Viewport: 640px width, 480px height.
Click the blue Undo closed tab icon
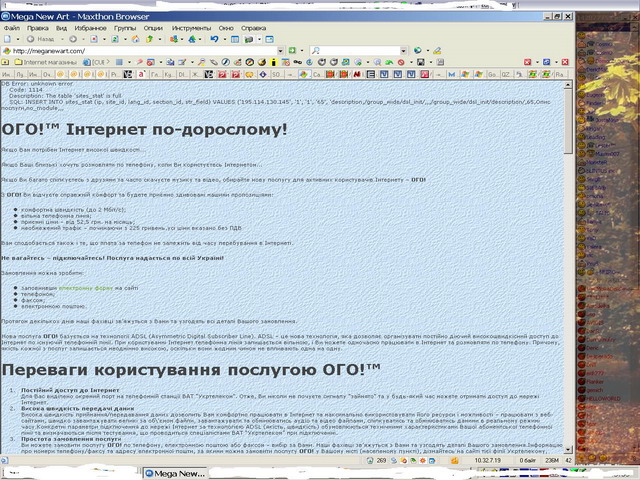coord(214,39)
